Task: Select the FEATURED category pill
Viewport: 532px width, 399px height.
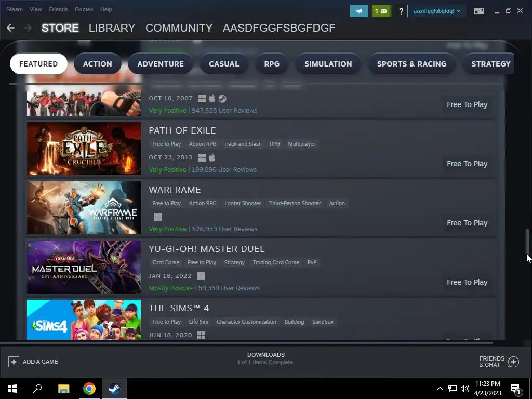Action: point(38,64)
